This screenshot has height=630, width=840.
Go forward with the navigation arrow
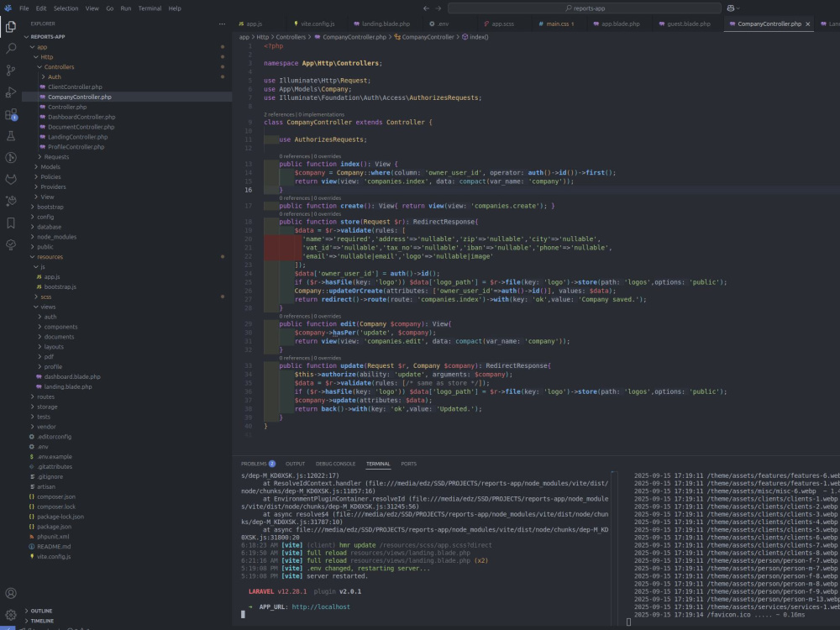coord(438,8)
